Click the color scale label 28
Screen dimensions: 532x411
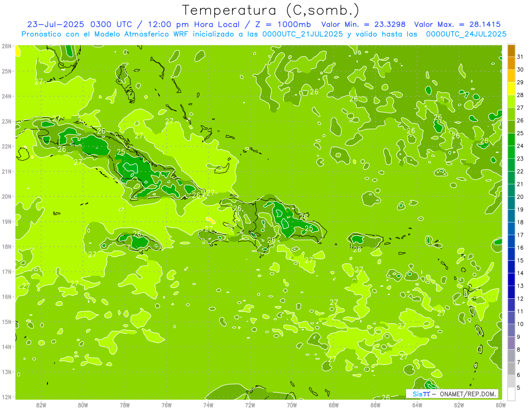[x=520, y=95]
